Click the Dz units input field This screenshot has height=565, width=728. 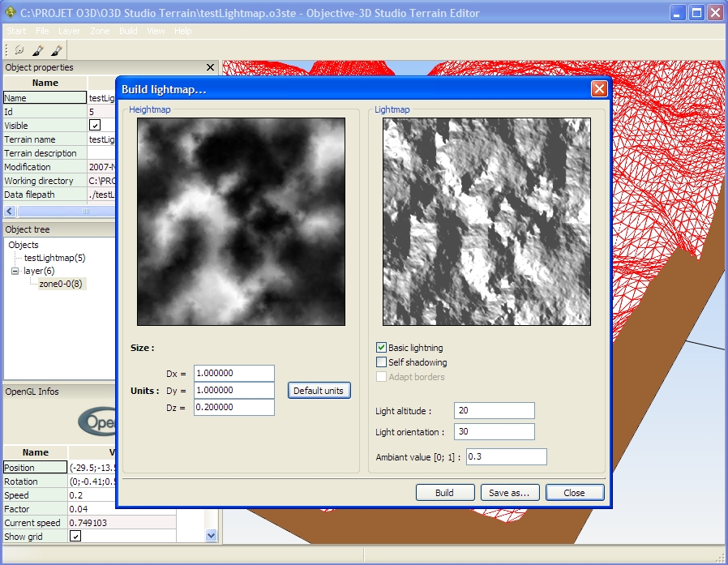234,407
